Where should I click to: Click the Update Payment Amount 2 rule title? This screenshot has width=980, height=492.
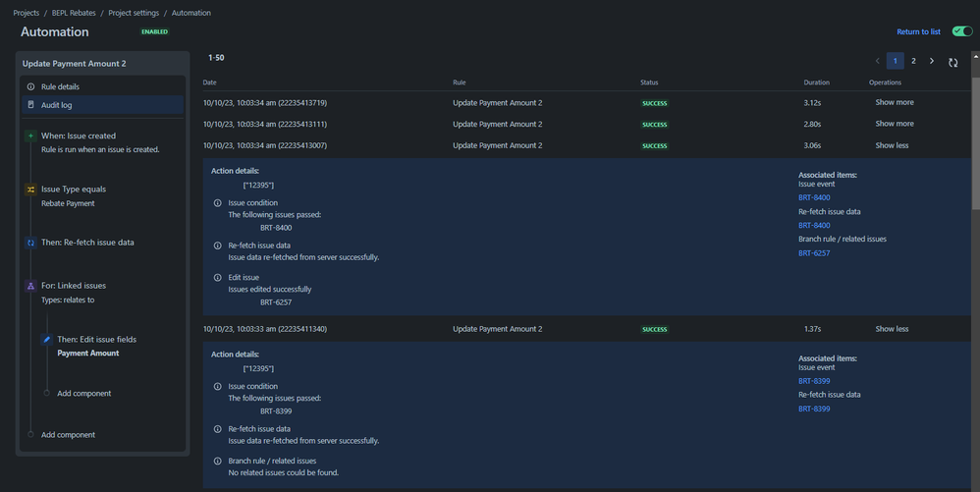pos(74,64)
